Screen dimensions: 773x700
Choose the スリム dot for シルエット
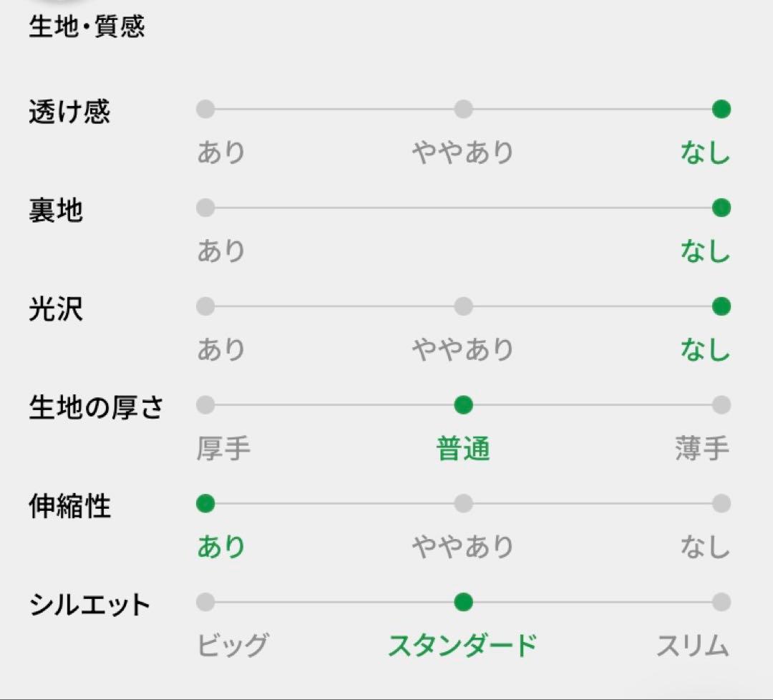coord(721,602)
